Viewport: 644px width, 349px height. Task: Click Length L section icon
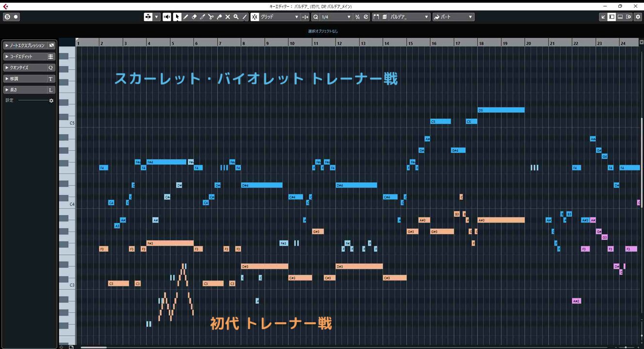[x=51, y=90]
